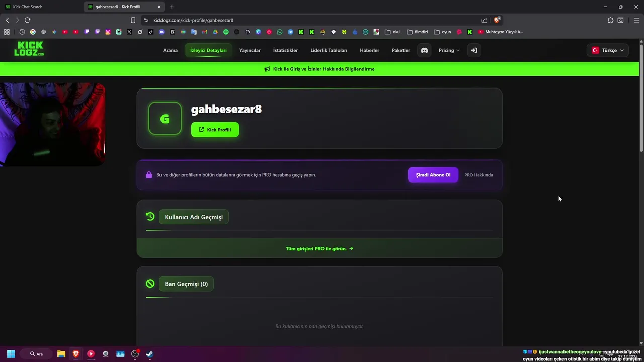The image size is (644, 362).
Task: Open the okul bookmarks folder
Action: [393, 32]
